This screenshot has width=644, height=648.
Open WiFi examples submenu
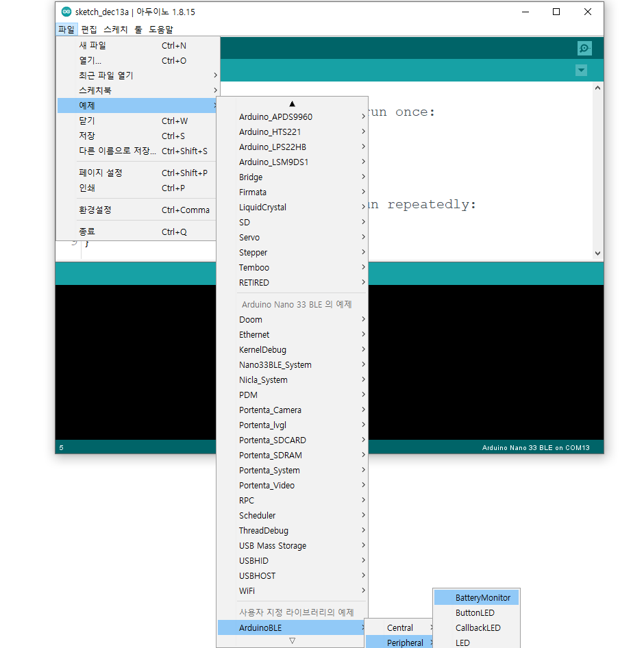pos(293,591)
